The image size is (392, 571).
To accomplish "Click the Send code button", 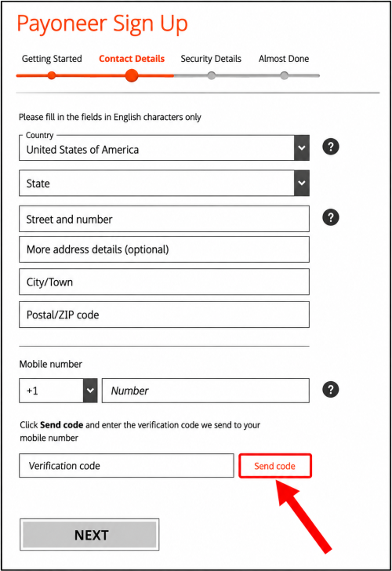I will tap(275, 466).
